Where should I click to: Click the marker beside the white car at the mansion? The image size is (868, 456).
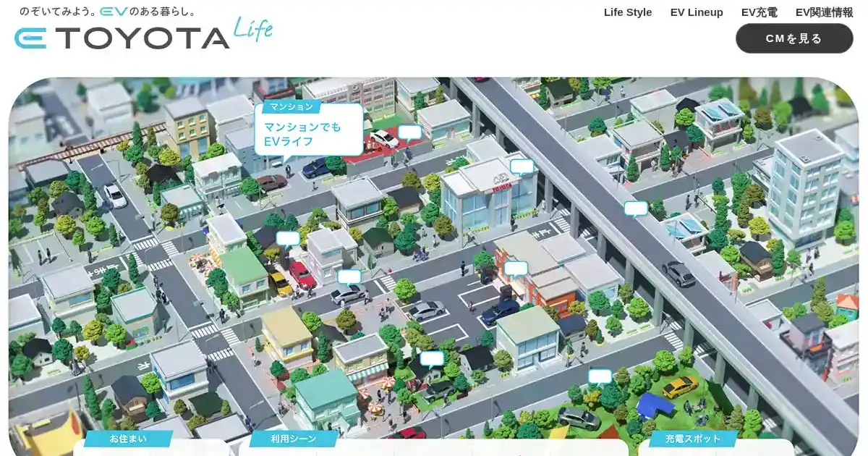(x=410, y=132)
